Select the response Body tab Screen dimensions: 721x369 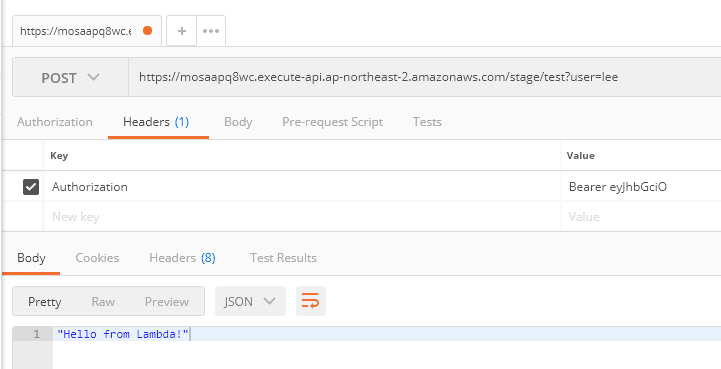31,258
